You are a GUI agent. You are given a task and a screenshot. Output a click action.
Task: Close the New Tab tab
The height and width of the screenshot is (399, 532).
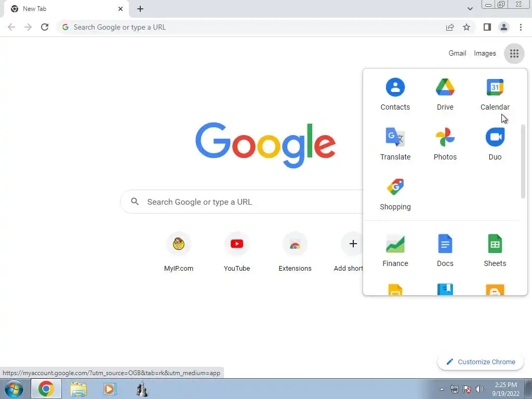click(x=121, y=9)
